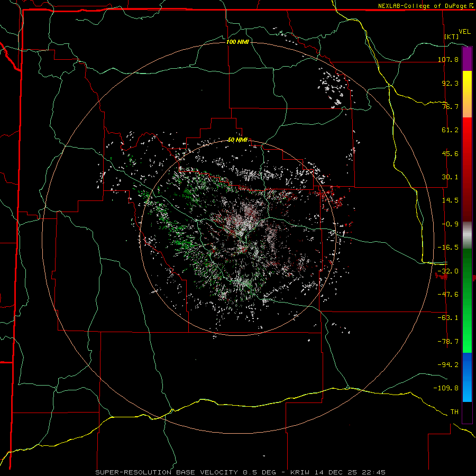Image resolution: width=476 pixels, height=476 pixels.
Task: Click the -109.8 legend value
Action: click(x=446, y=388)
